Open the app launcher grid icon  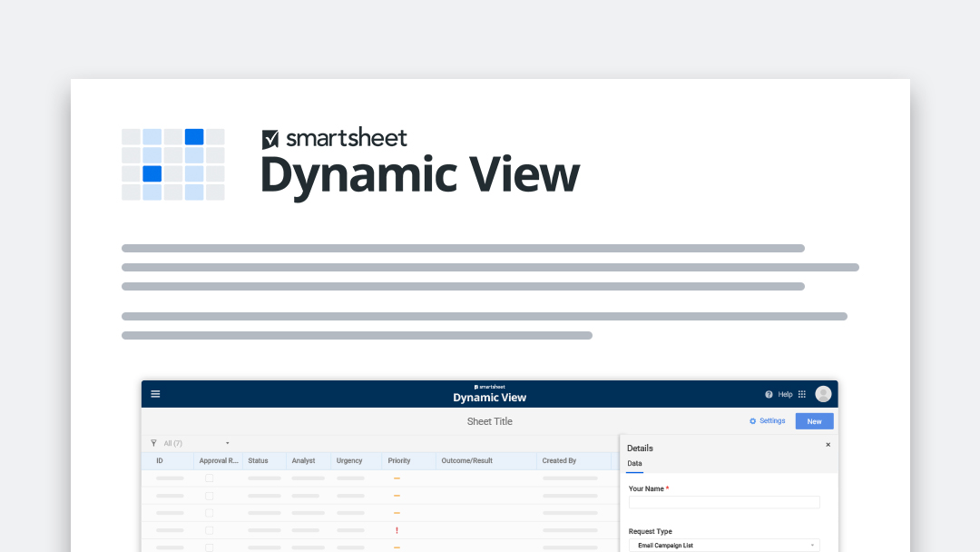(x=802, y=395)
